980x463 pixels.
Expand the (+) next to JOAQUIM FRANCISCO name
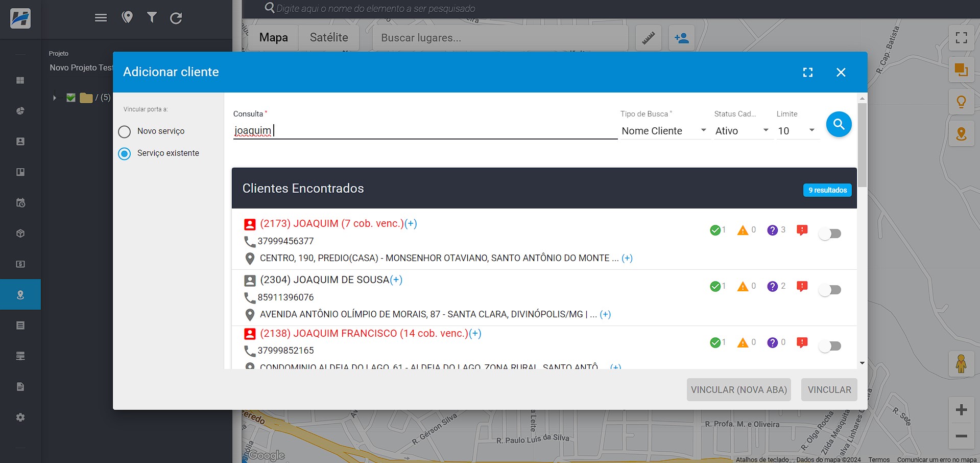pos(475,333)
